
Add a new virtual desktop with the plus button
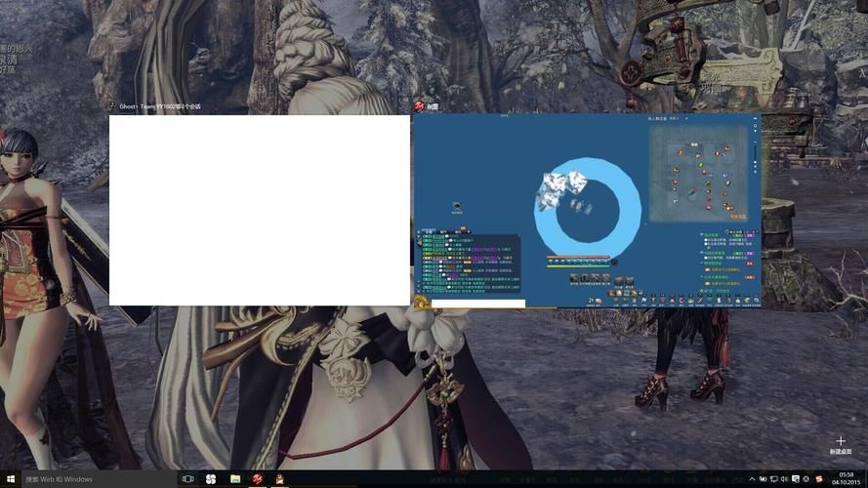(x=841, y=441)
